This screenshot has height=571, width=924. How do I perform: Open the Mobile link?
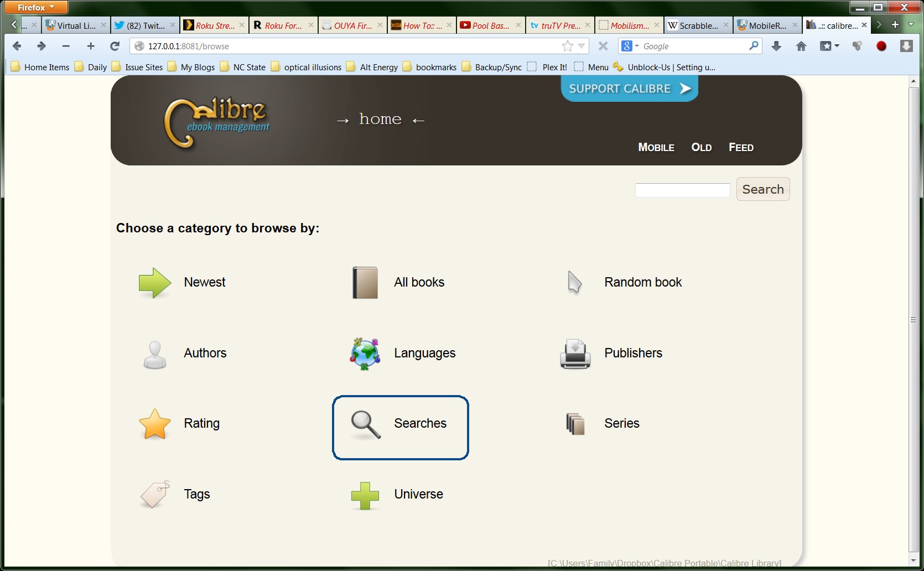[656, 147]
